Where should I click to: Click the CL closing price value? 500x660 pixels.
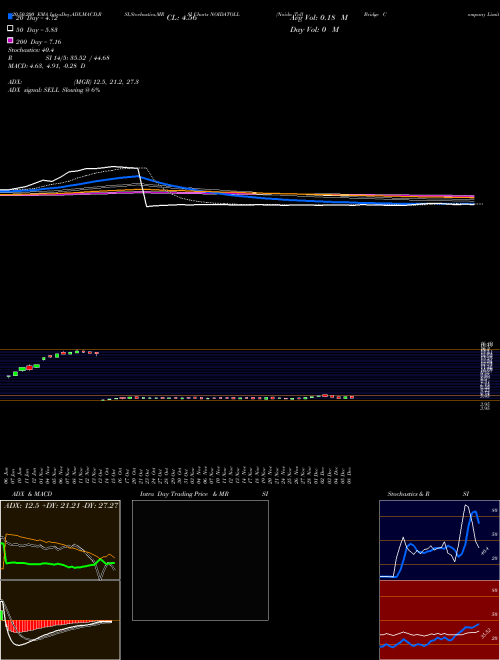pyautogui.click(x=182, y=18)
